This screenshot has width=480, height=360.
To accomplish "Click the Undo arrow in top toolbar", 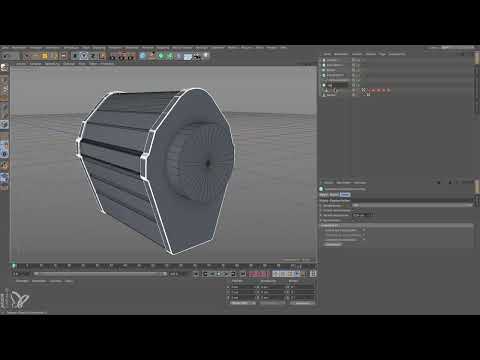I will click(5, 56).
